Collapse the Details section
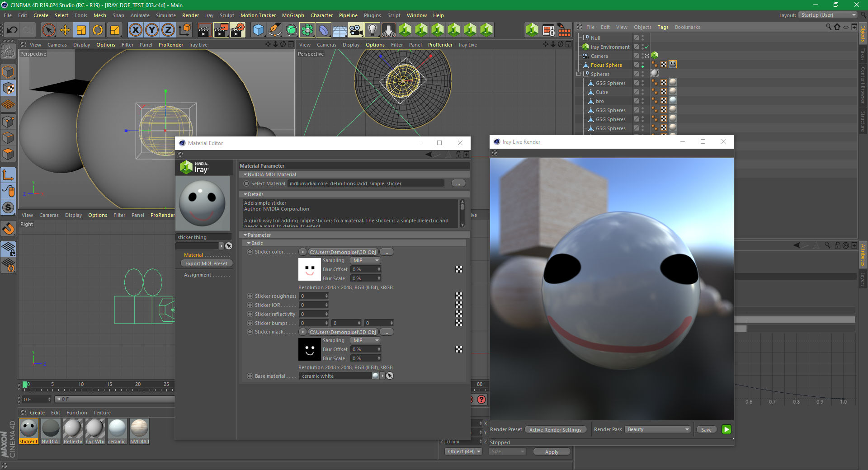The image size is (868, 470). coord(245,194)
